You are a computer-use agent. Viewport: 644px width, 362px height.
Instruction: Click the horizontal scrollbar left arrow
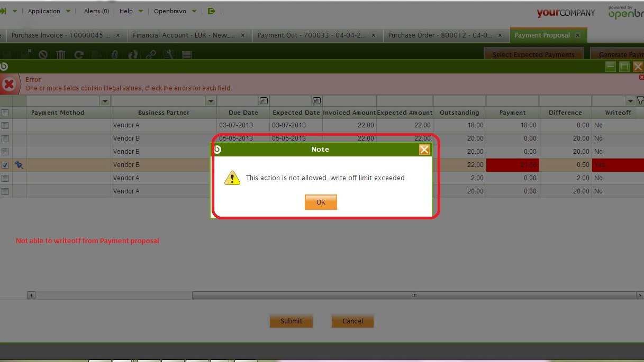[31, 295]
